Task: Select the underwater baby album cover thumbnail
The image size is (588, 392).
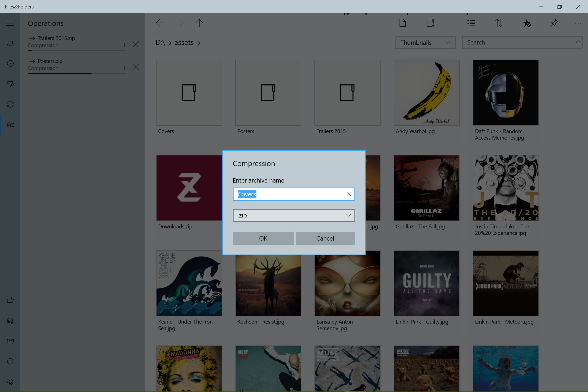Action: pos(506,369)
